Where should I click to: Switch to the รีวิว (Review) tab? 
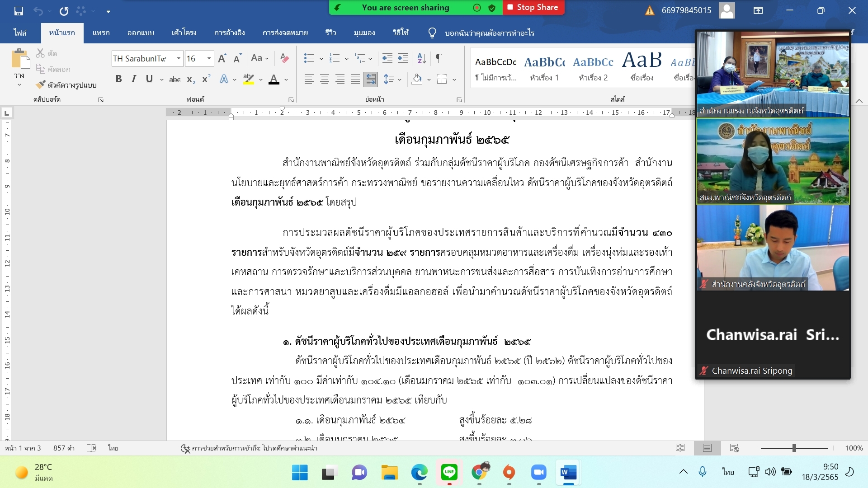[x=330, y=33]
